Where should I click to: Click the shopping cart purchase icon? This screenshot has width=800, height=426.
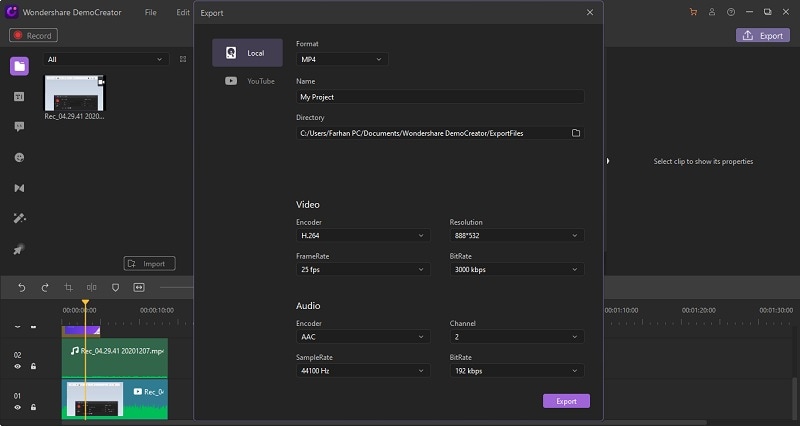click(694, 12)
